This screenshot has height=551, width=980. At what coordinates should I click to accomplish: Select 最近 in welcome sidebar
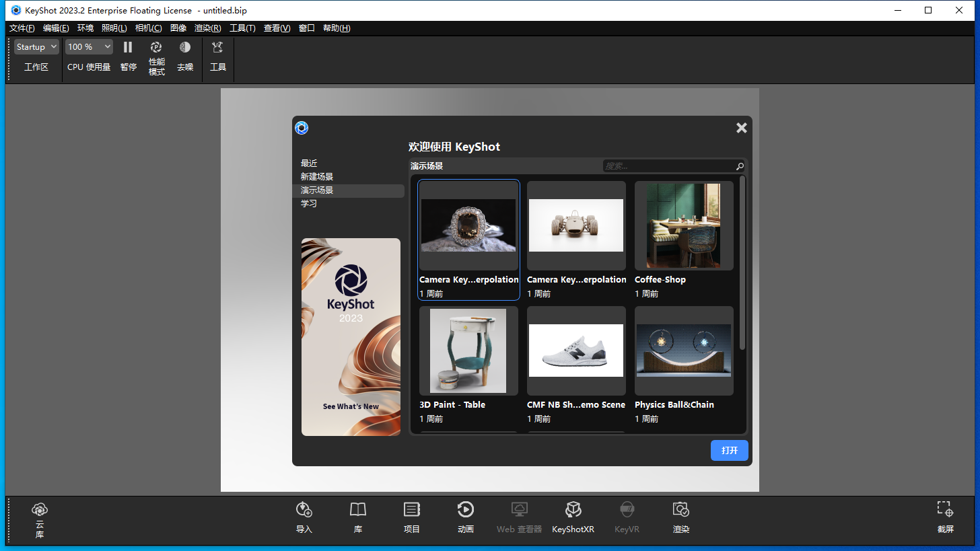coord(309,163)
